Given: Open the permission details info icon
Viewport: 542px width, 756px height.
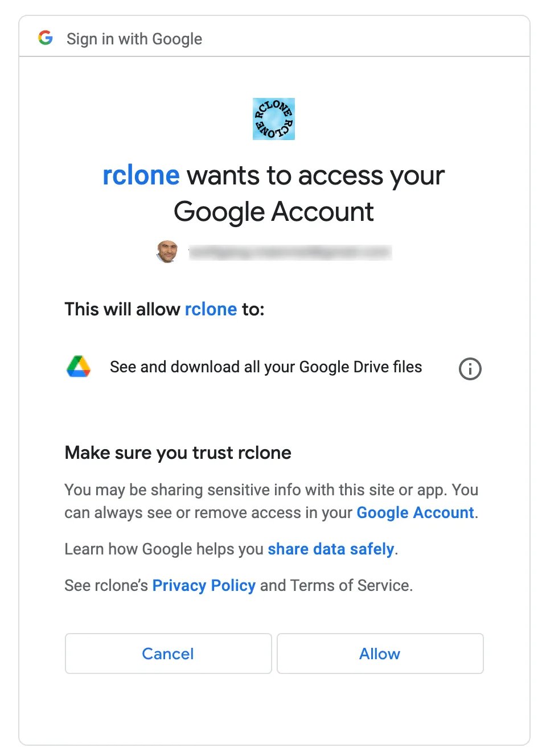Looking at the screenshot, I should pyautogui.click(x=470, y=369).
